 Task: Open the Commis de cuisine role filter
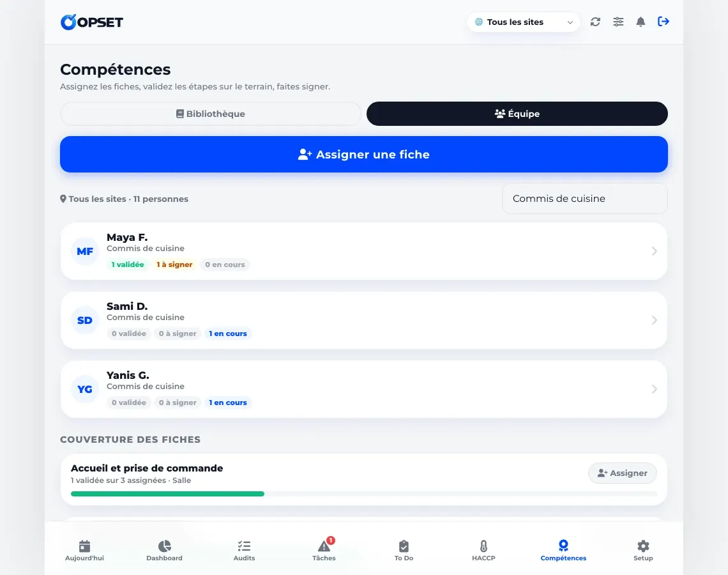[x=585, y=199]
